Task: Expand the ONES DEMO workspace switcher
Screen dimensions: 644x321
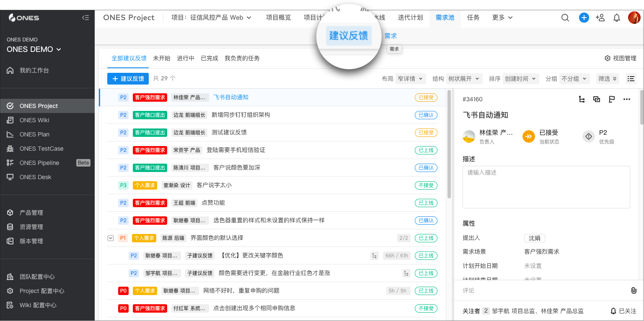Action: tap(33, 49)
